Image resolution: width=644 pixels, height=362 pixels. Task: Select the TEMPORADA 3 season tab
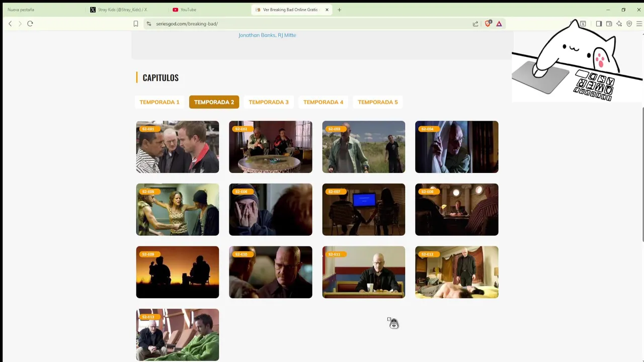point(269,102)
